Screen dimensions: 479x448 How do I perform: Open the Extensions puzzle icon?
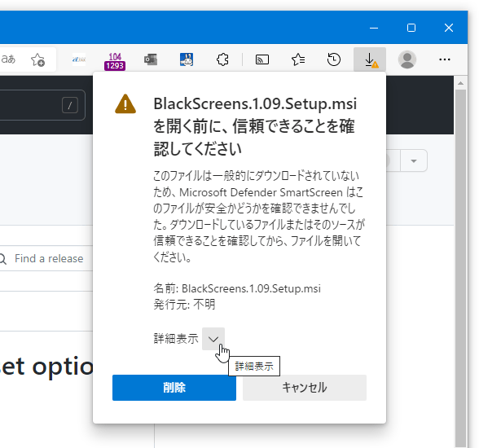click(x=222, y=59)
